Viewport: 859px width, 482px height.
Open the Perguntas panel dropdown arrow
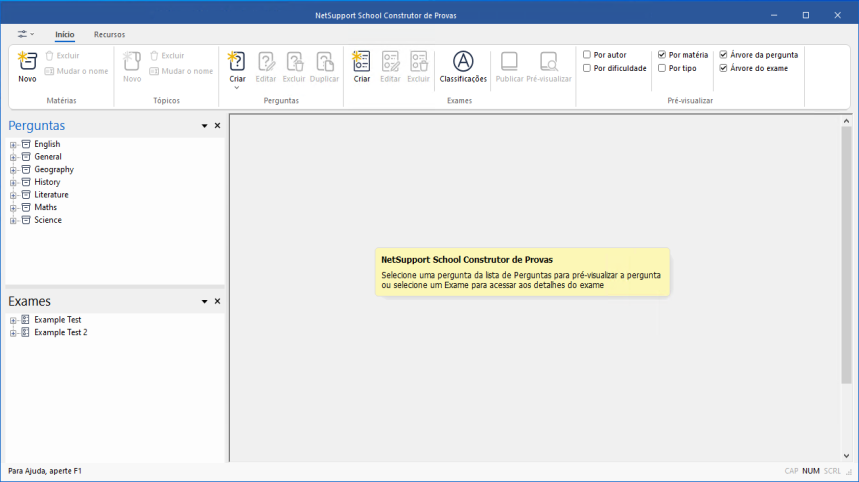(x=204, y=126)
